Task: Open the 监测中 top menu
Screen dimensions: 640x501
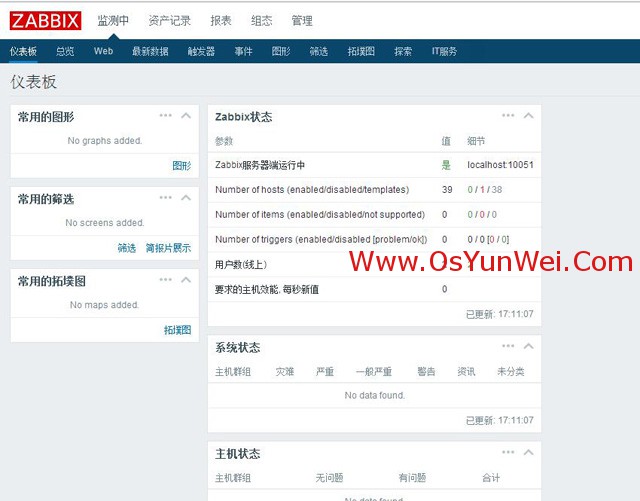Action: (x=113, y=21)
